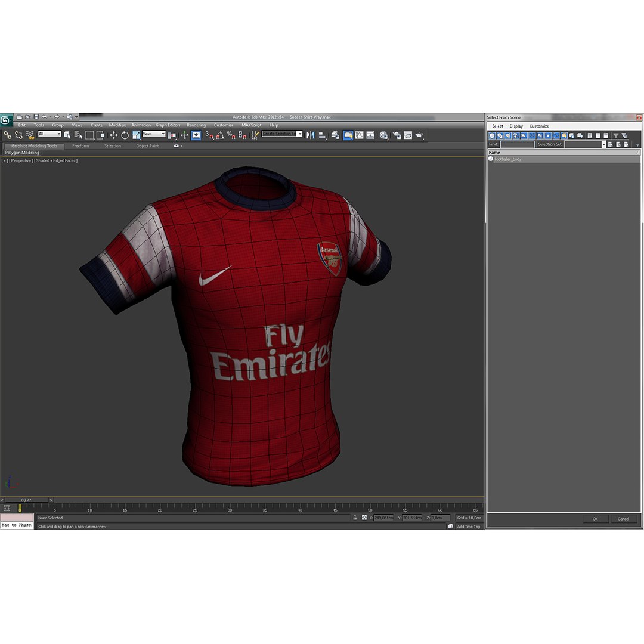Open the Select by Name tool

pos(78,135)
